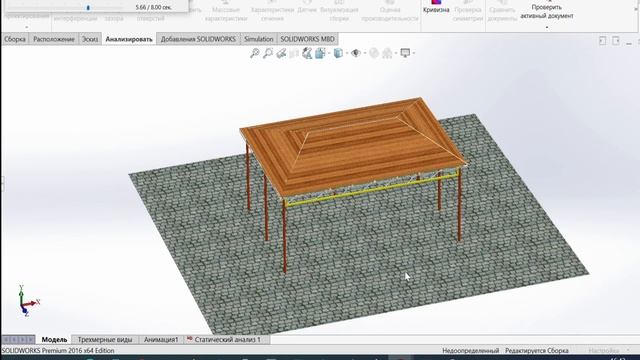The width and height of the screenshot is (640, 360).
Task: Click the Previous View icon
Action: [x=281, y=53]
